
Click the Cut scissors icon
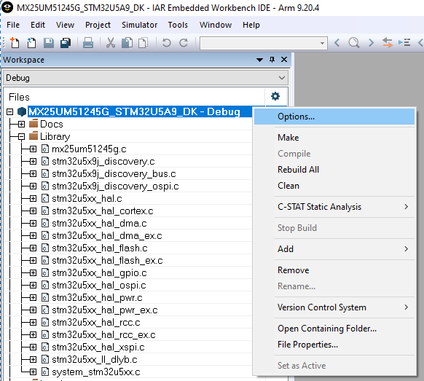tap(110, 43)
